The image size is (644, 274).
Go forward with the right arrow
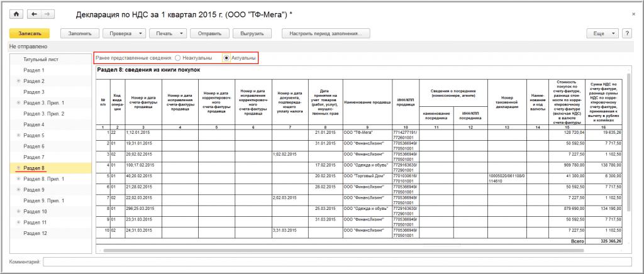pyautogui.click(x=48, y=14)
